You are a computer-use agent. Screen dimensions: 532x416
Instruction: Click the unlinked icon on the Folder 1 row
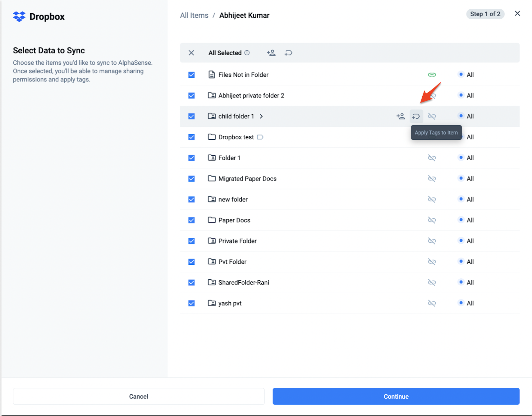tap(432, 158)
